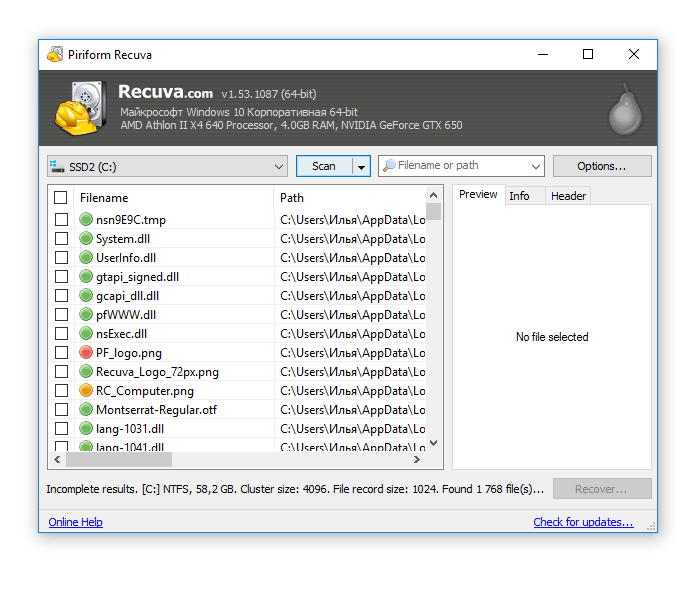Click status icon of nsExec.dll
The width and height of the screenshot is (693, 592).
pos(86,333)
